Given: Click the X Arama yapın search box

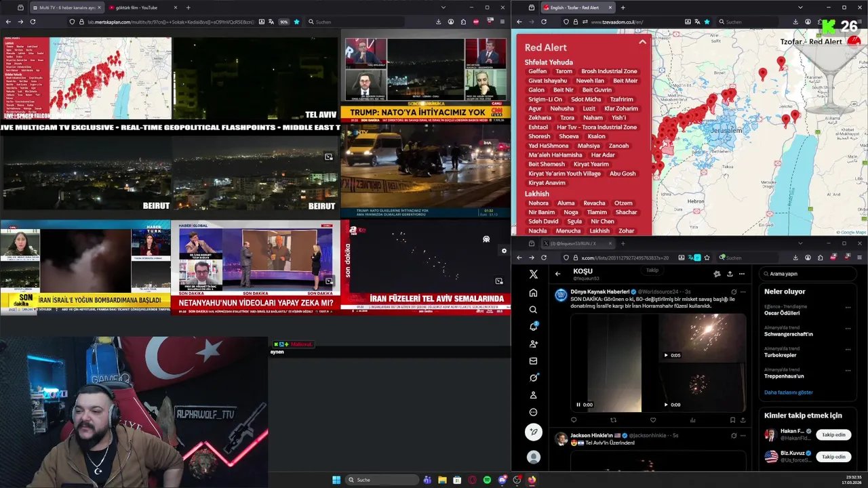Looking at the screenshot, I should (807, 274).
